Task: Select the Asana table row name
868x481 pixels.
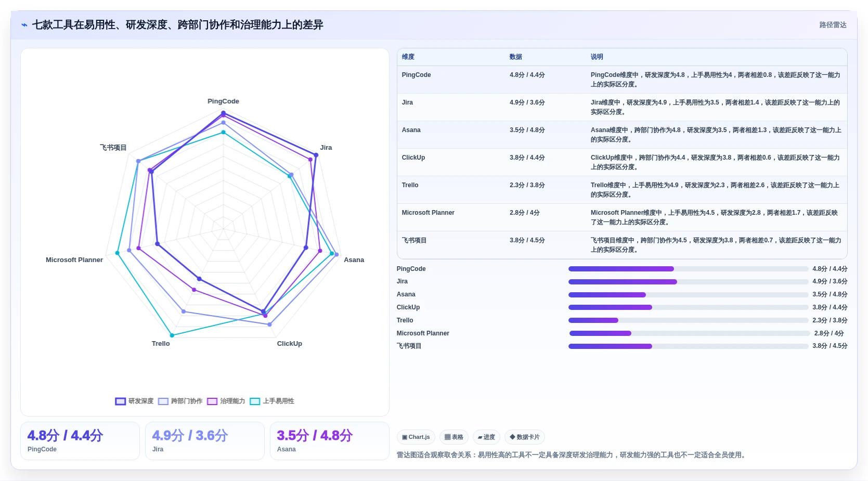Action: [411, 130]
